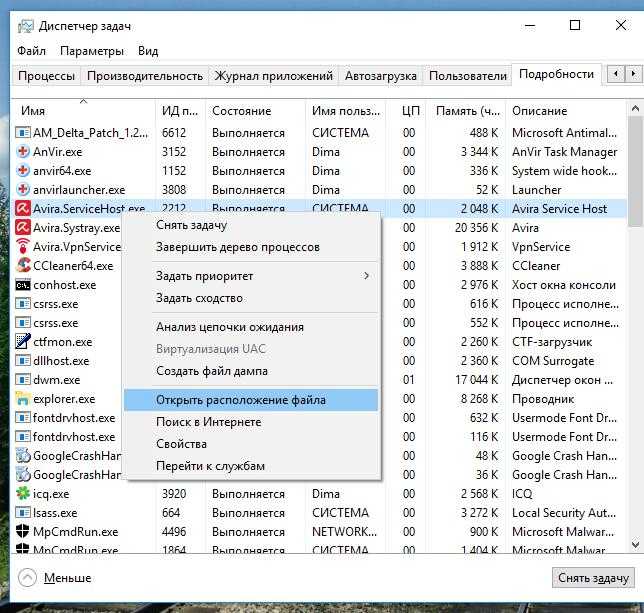This screenshot has width=644, height=613.
Task: Click the 20 356 K memory value
Action: click(x=476, y=227)
